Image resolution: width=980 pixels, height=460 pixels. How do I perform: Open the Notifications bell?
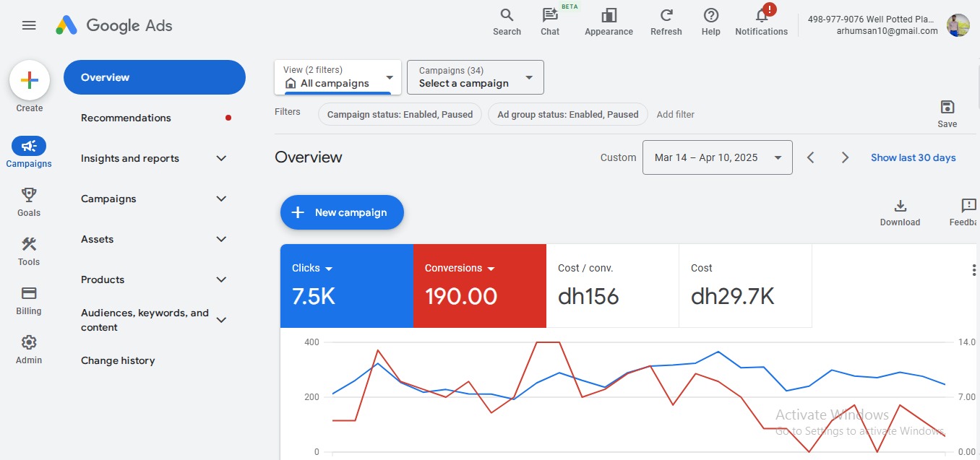pyautogui.click(x=761, y=16)
